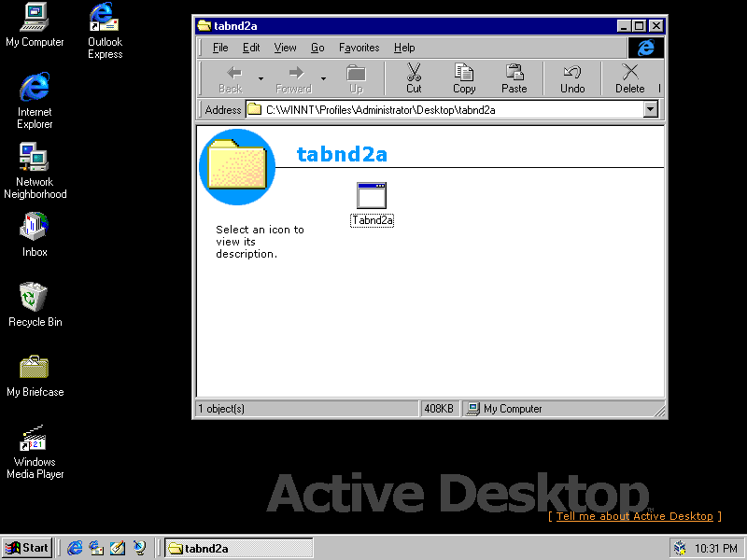This screenshot has height=560, width=747.
Task: Select the Recycle Bin icon
Action: pos(35,305)
